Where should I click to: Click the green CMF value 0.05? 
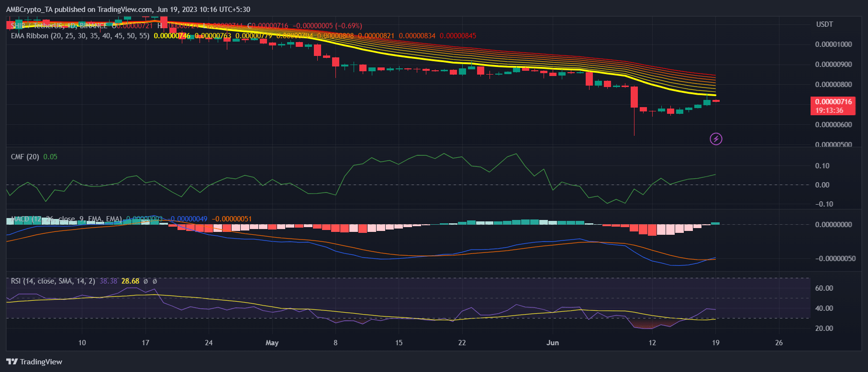[50, 157]
